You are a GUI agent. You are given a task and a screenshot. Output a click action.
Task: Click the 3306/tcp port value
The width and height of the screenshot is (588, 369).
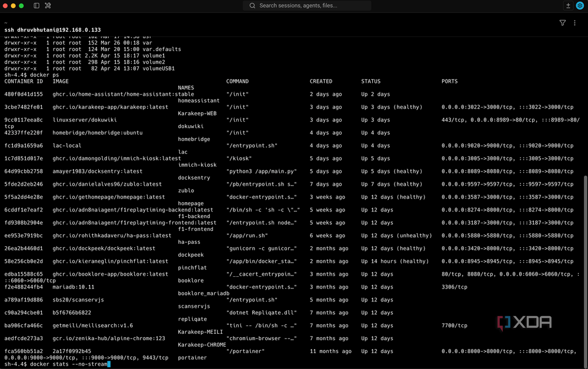455,287
